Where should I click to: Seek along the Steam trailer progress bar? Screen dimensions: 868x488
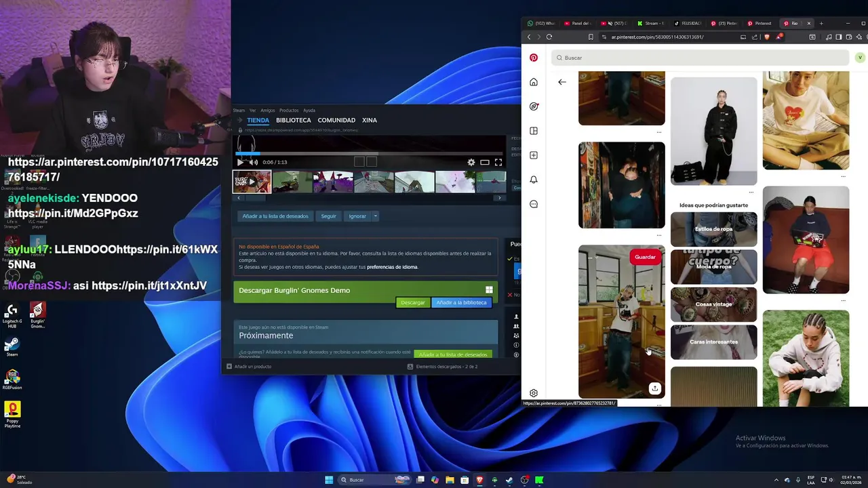click(370, 154)
